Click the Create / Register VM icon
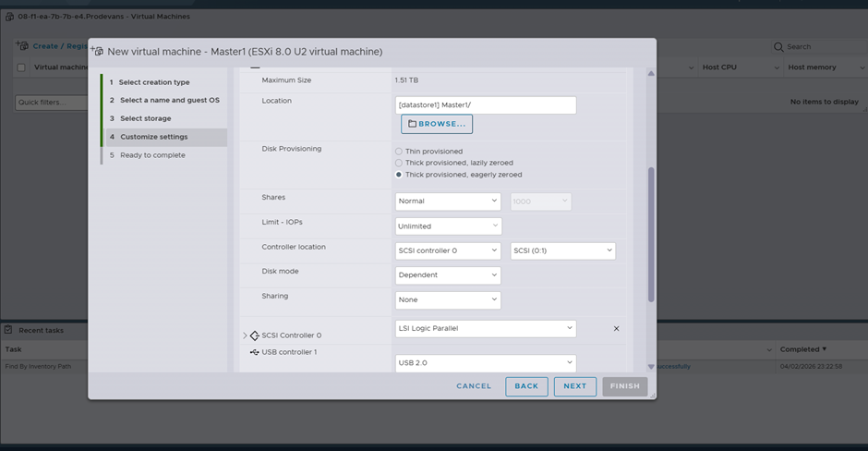The width and height of the screenshot is (868, 451). (22, 45)
